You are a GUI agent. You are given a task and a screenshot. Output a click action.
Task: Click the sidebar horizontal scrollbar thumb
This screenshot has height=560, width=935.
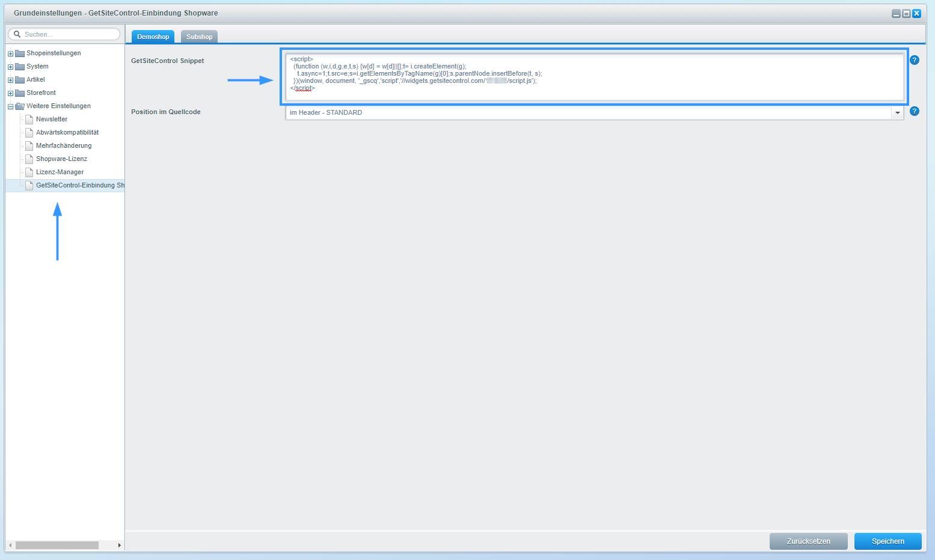click(57, 545)
